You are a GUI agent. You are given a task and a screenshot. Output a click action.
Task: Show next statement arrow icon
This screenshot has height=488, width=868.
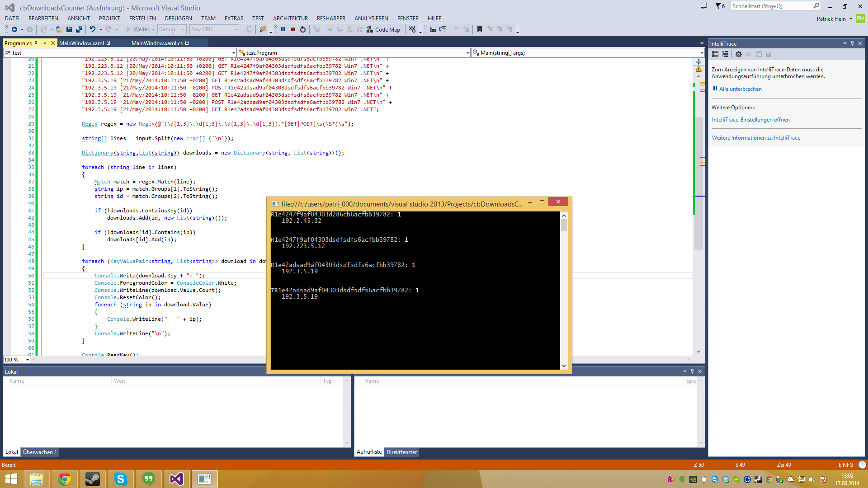pos(330,29)
